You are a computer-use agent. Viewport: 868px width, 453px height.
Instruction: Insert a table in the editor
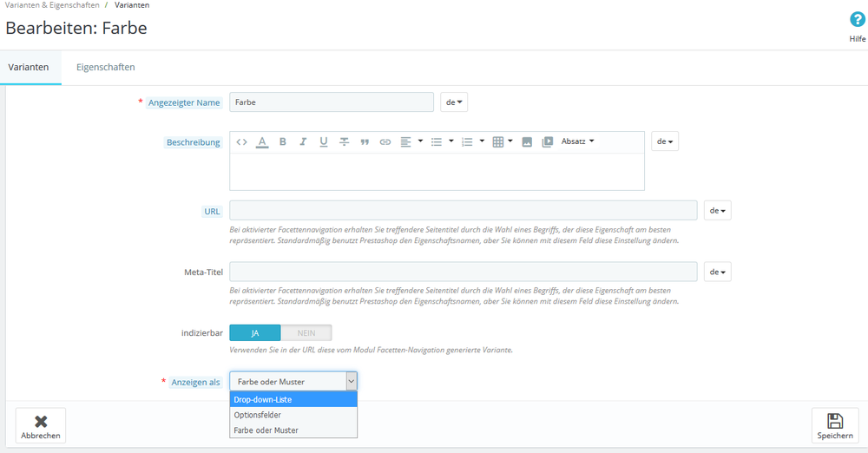click(x=497, y=141)
